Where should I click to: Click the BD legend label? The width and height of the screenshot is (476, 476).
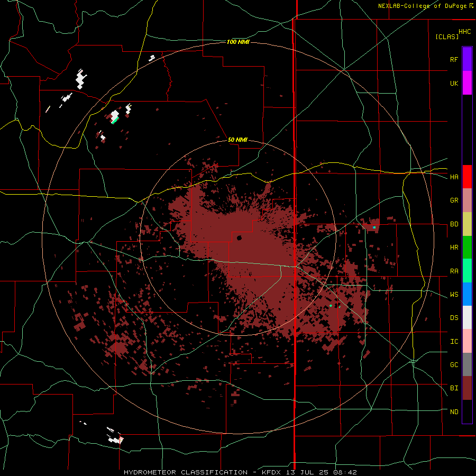(454, 224)
